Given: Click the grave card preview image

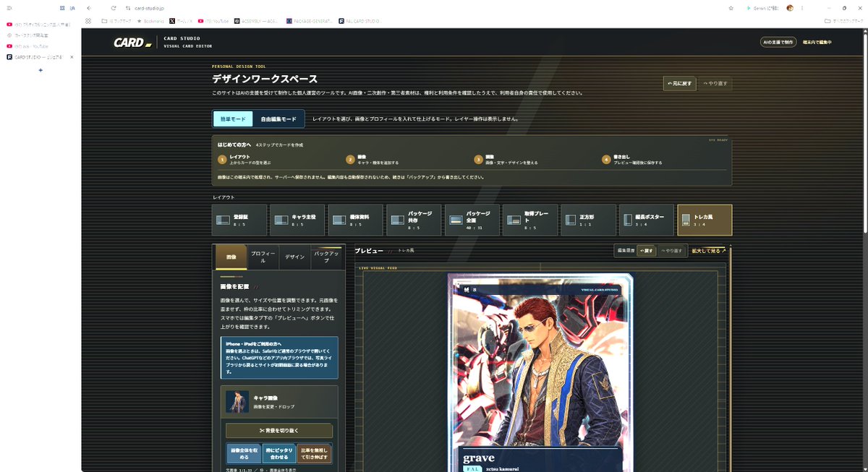Looking at the screenshot, I should click(540, 372).
